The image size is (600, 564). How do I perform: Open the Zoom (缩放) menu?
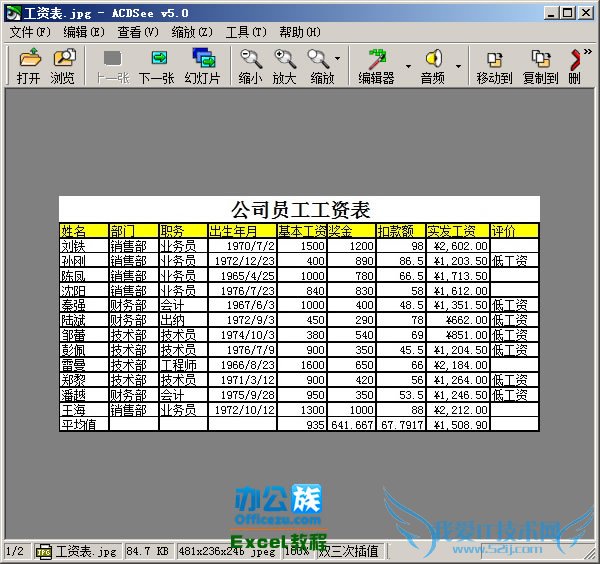click(192, 32)
